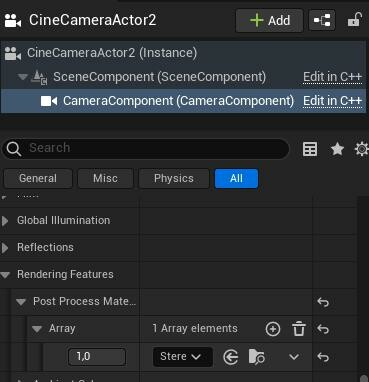Image resolution: width=369 pixels, height=382 pixels.
Task: Switch to the General filter tab
Action: (x=38, y=178)
